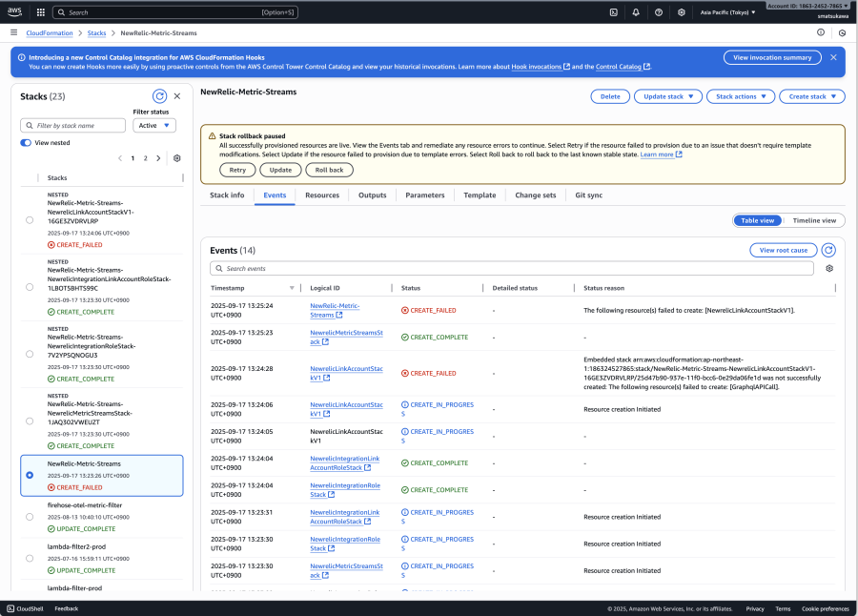Open the Filter status Active dropdown

pyautogui.click(x=154, y=125)
